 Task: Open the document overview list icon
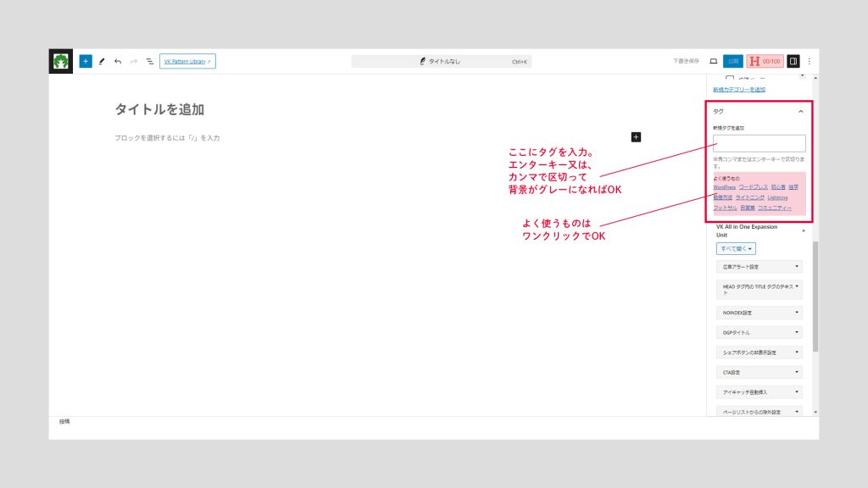coord(149,61)
